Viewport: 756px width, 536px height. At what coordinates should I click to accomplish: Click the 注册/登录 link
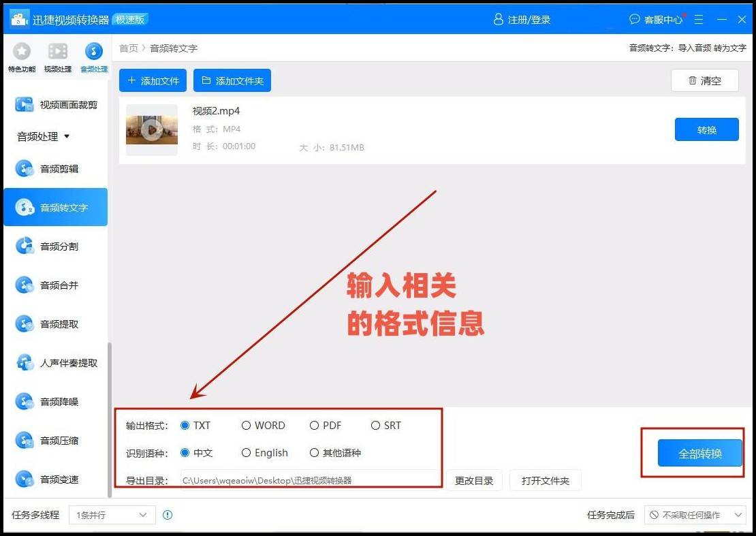click(529, 20)
